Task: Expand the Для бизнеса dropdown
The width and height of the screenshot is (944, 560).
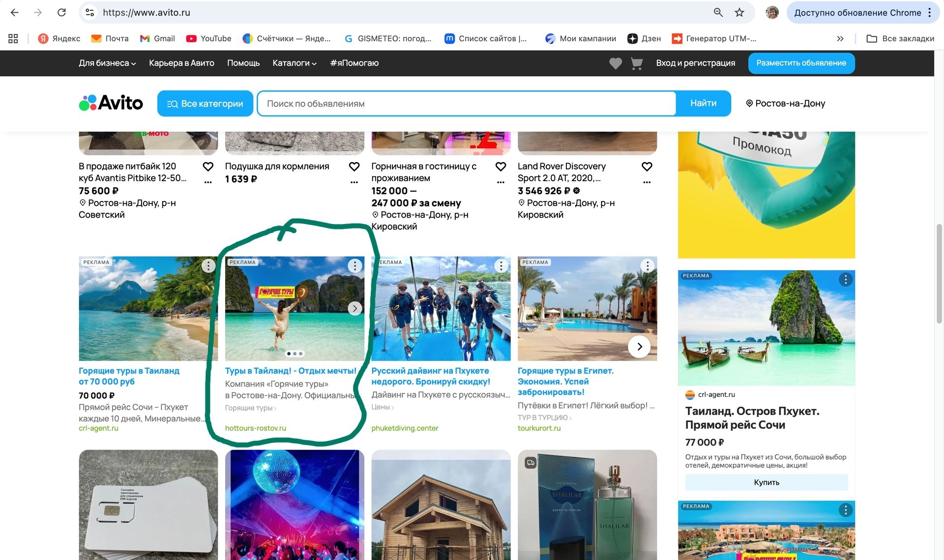Action: pyautogui.click(x=107, y=63)
